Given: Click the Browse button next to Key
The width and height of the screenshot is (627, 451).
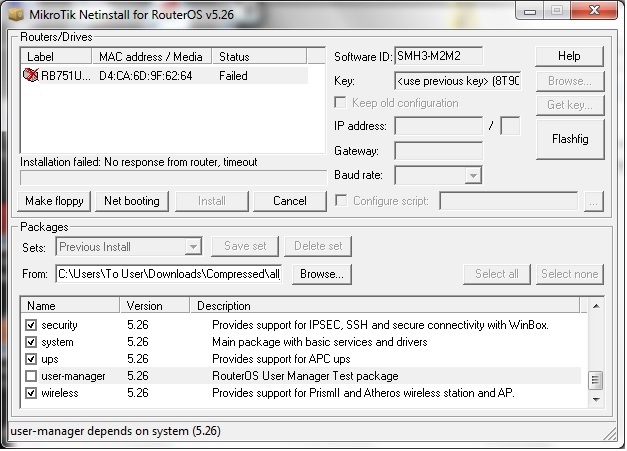Looking at the screenshot, I should pos(570,81).
